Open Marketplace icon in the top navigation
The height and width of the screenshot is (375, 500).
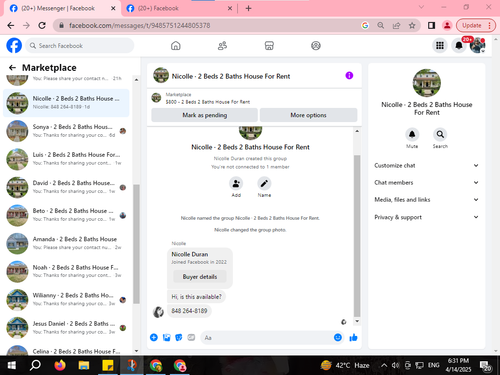point(269,46)
